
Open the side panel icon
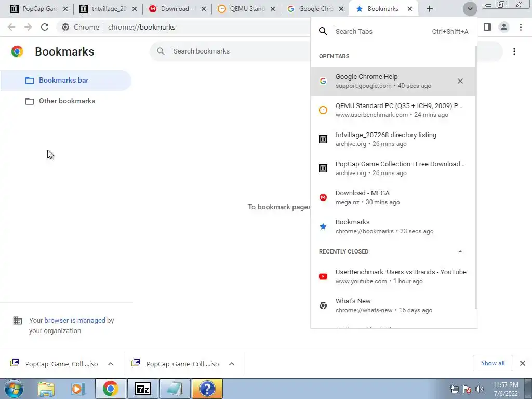[x=487, y=27]
